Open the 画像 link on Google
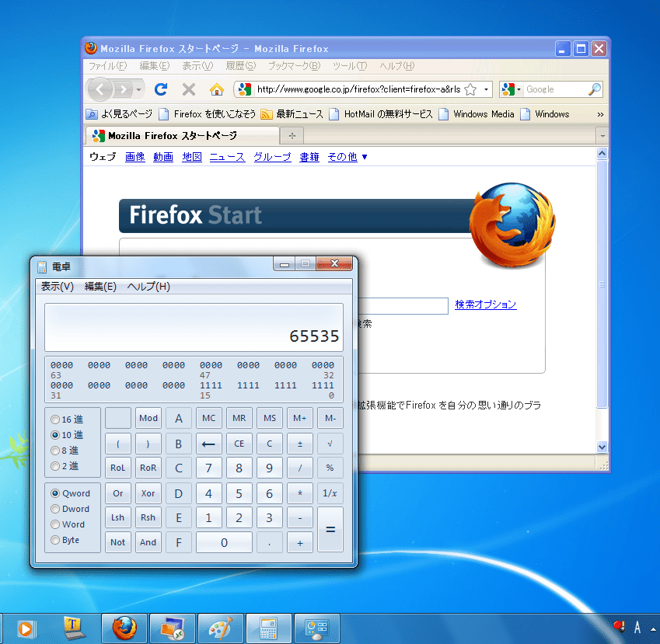660x644 pixels. (x=135, y=157)
